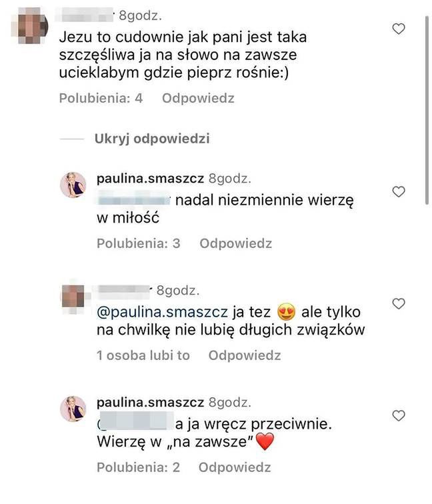Reply to 'nadal niezmiennie wierzę' comment
Screen dimensions: 432x504
pyautogui.click(x=236, y=243)
